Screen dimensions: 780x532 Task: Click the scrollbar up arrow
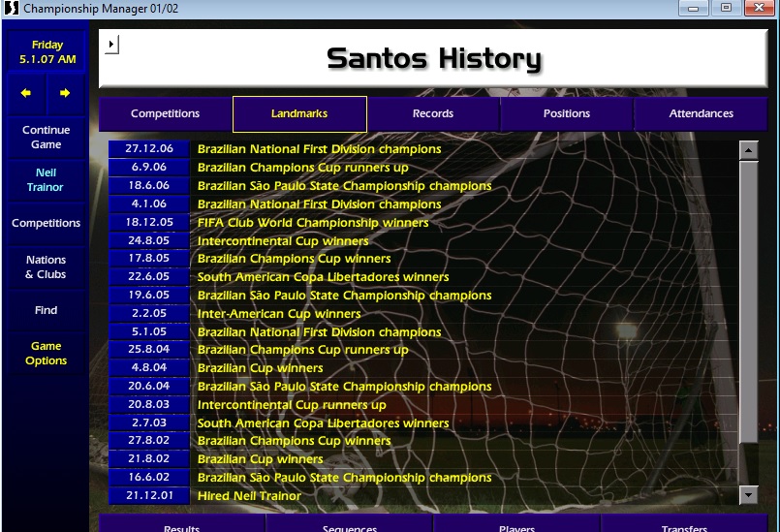(x=748, y=150)
